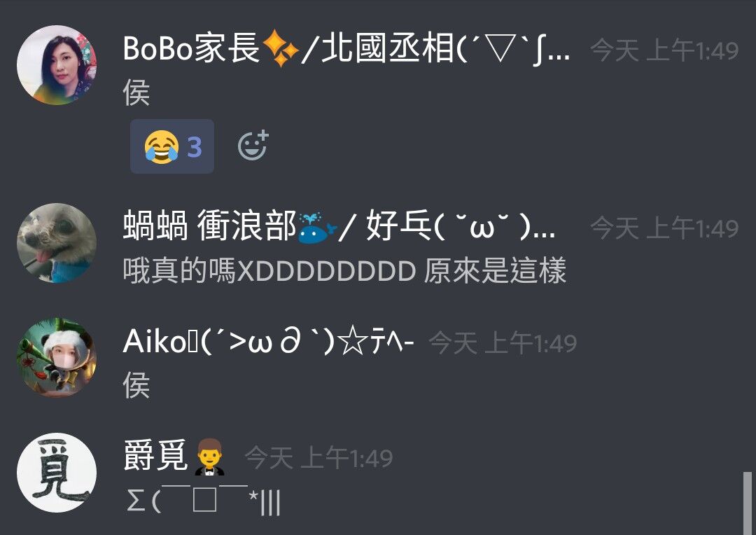756x535 pixels.
Task: Click the whale emoji in 蝸蝸's name
Action: click(x=317, y=227)
